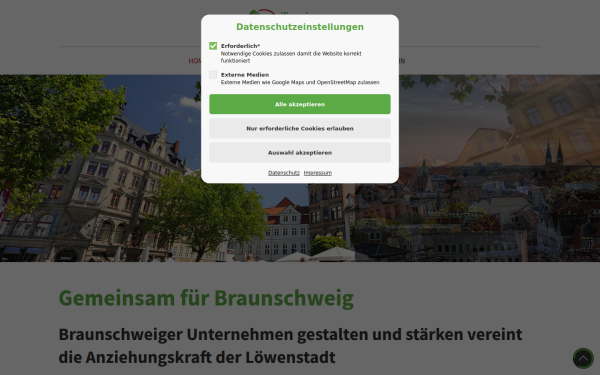Click the subheading about Braunschweiger Unternehmen

click(290, 346)
